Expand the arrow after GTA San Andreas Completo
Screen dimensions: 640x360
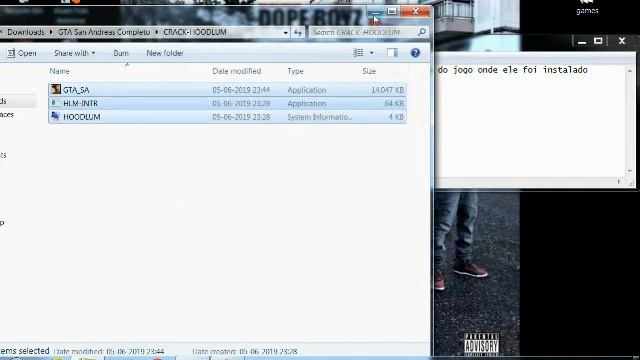pyautogui.click(x=157, y=32)
